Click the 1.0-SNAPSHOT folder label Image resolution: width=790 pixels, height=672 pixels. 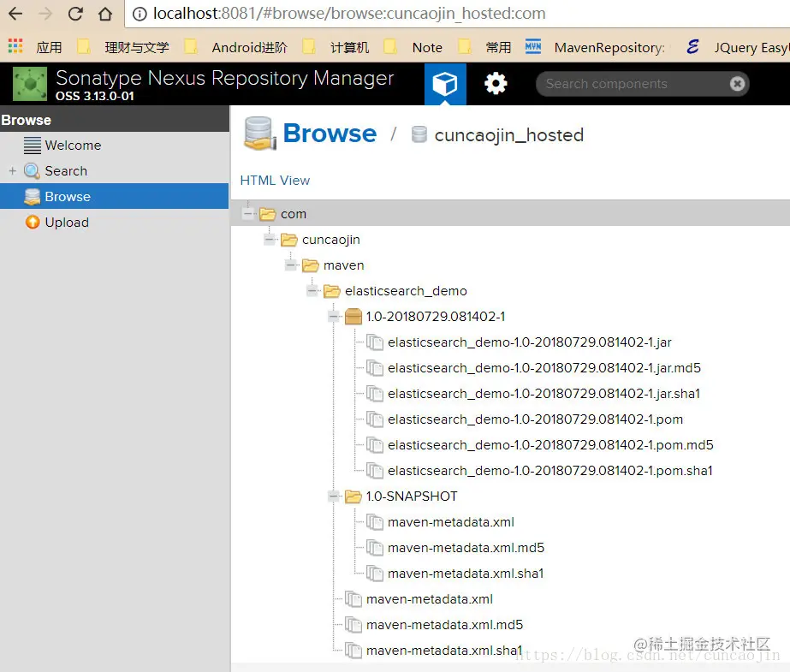pos(412,497)
